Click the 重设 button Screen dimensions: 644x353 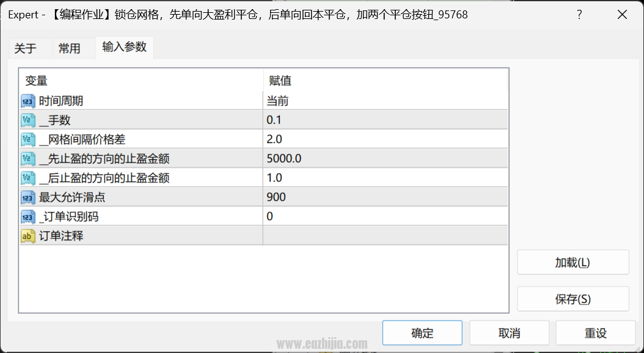pos(596,333)
